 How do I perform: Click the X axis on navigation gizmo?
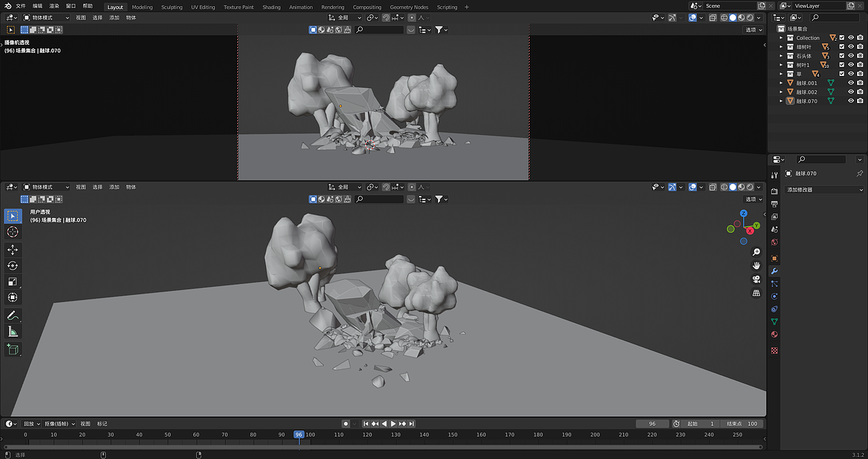coord(750,231)
